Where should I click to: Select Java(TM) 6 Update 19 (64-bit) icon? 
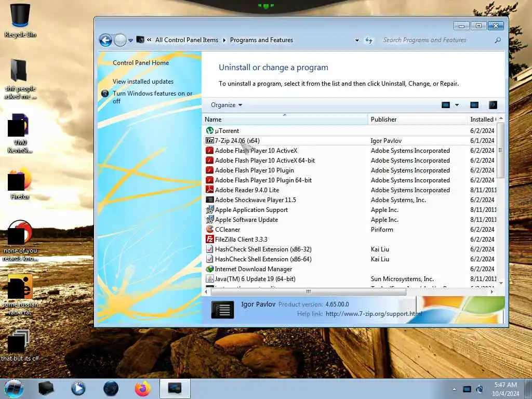click(x=210, y=278)
